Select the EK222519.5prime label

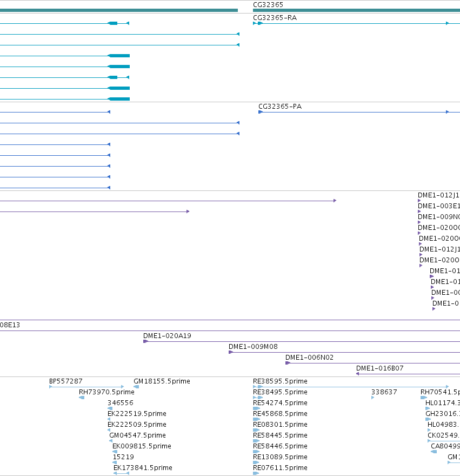(x=137, y=414)
